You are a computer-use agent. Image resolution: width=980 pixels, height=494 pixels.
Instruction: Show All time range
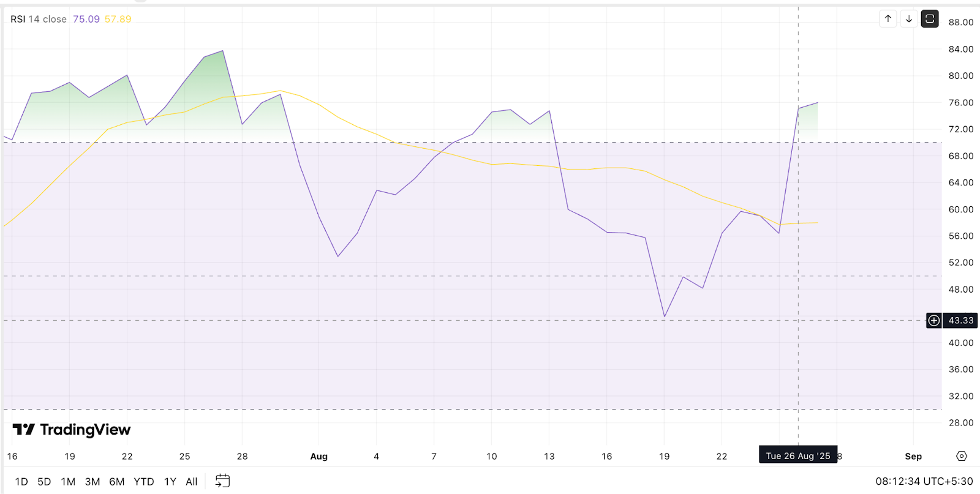click(192, 482)
